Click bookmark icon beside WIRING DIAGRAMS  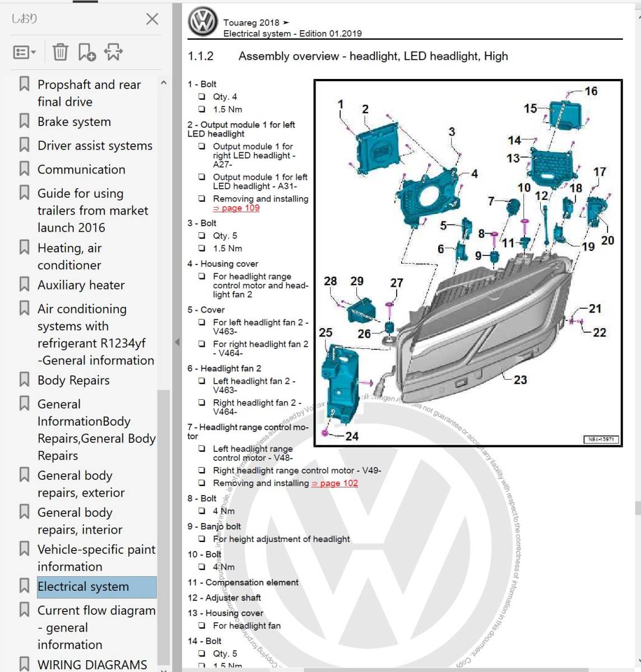pos(24,664)
